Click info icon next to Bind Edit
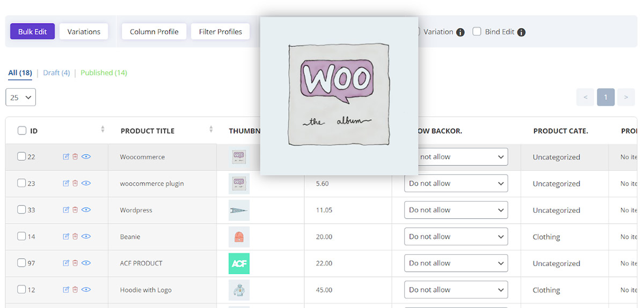The width and height of the screenshot is (644, 308). coord(521,32)
